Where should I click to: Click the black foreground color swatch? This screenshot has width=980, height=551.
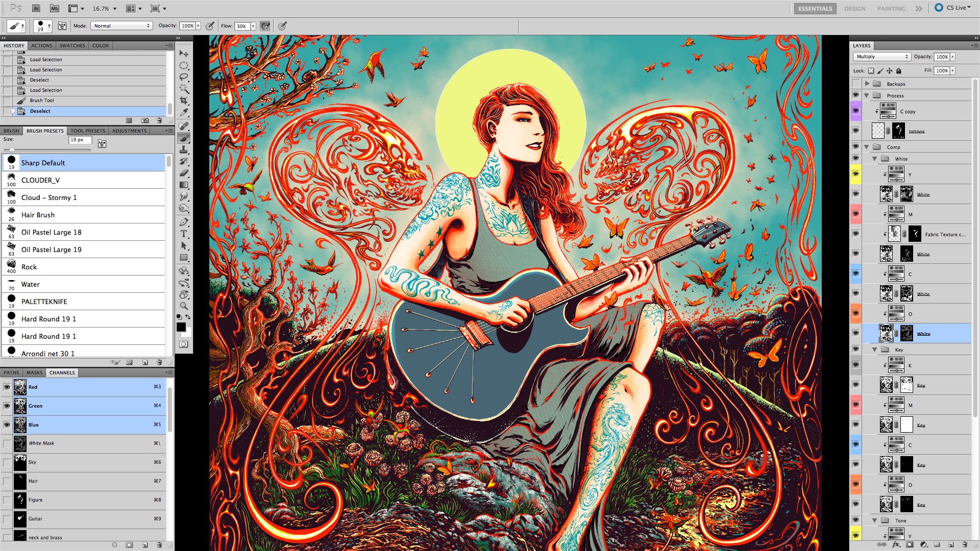click(181, 327)
